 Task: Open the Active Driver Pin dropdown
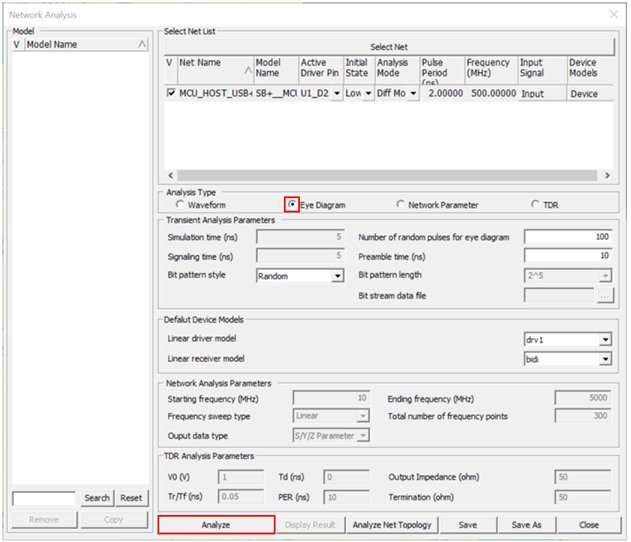point(336,94)
